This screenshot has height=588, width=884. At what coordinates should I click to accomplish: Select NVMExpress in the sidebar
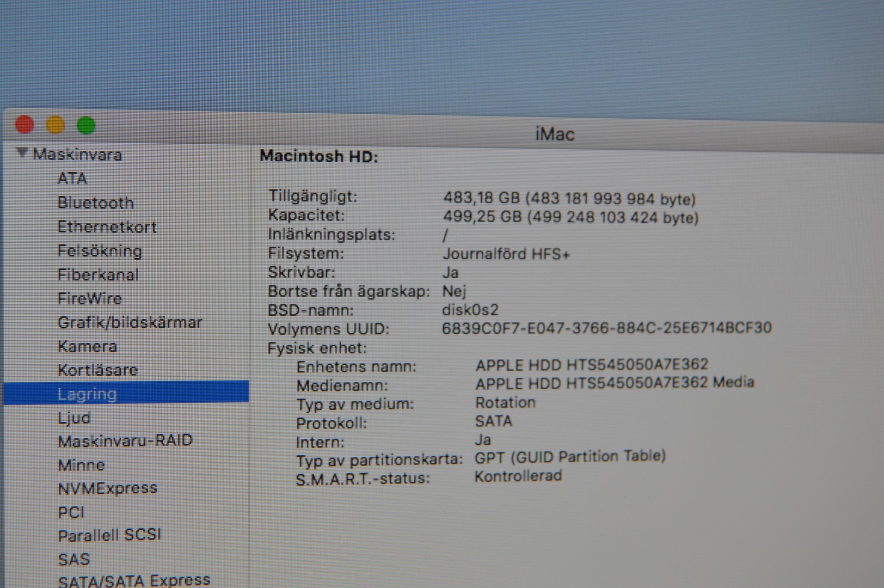click(x=107, y=488)
